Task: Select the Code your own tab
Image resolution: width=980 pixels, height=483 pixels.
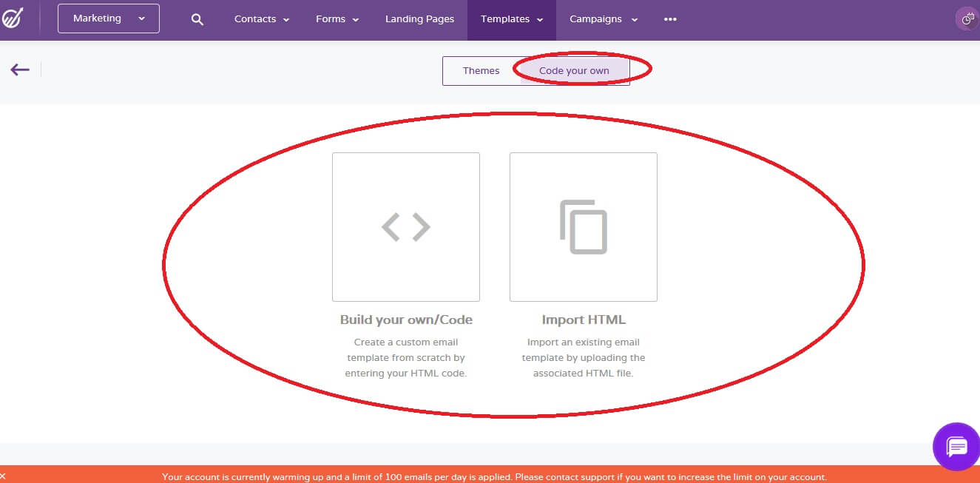Action: point(573,70)
